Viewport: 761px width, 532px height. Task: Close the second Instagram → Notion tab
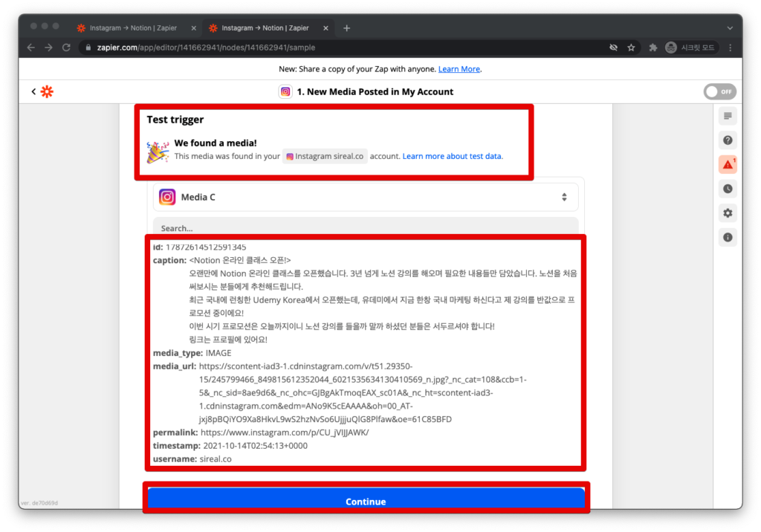(x=326, y=28)
